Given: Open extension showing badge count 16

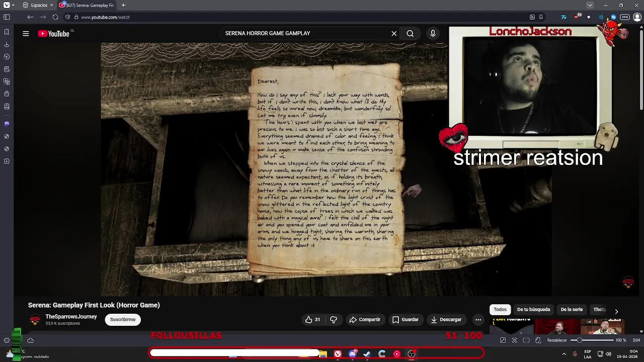Looking at the screenshot, I should point(577,17).
